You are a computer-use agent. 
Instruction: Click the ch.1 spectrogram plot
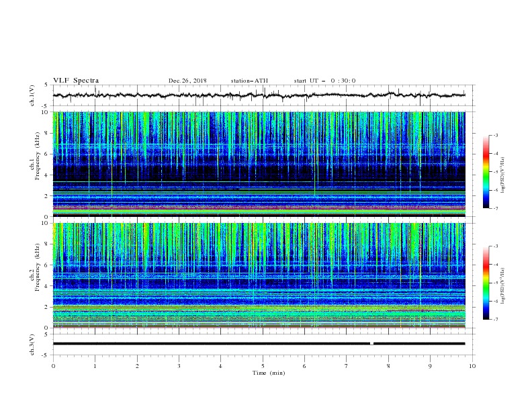(x=259, y=164)
